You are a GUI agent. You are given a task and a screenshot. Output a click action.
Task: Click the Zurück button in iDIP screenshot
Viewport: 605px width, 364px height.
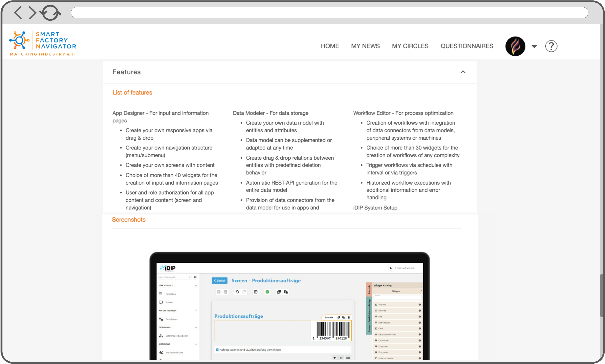click(x=219, y=280)
